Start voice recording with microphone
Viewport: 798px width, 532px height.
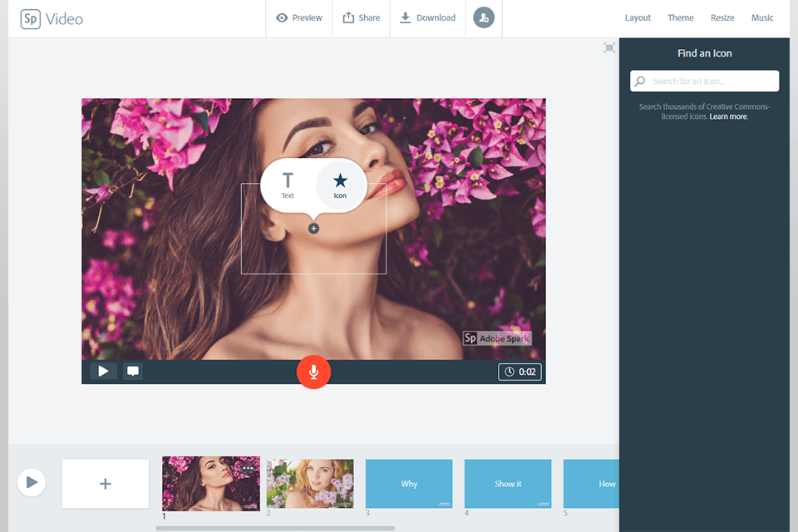tap(313, 372)
